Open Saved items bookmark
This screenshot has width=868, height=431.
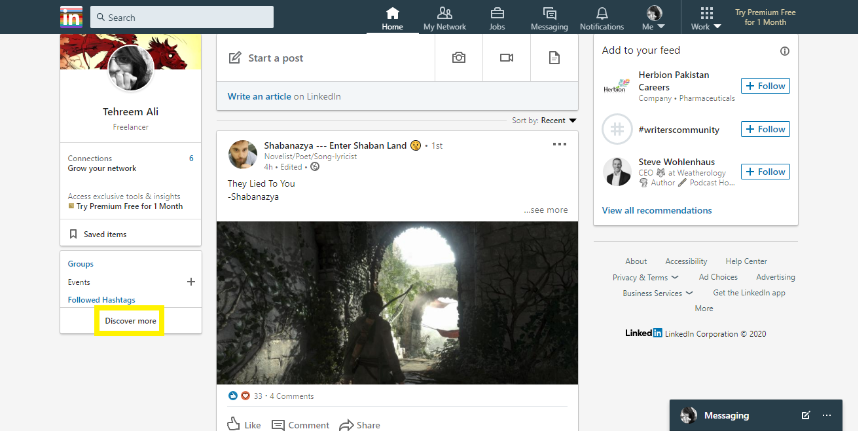(98, 234)
